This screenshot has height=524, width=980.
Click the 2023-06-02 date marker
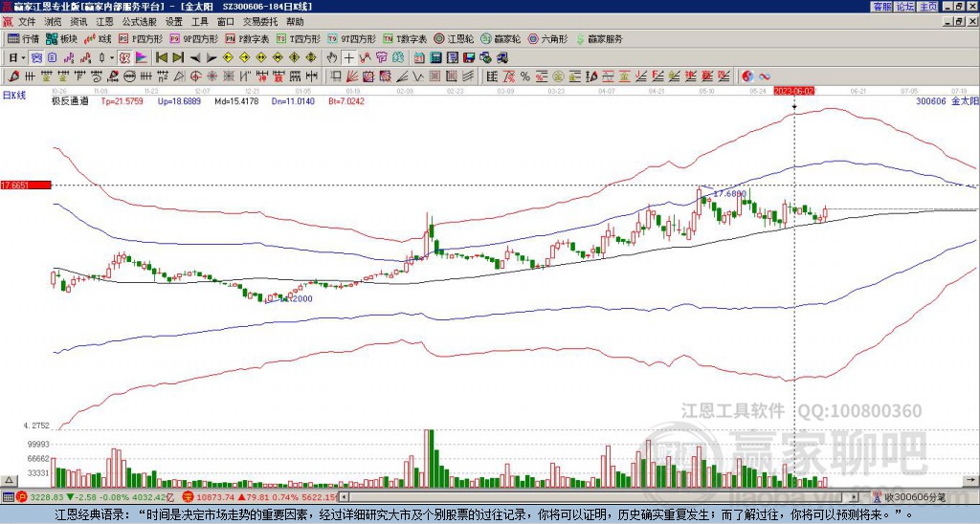click(793, 91)
